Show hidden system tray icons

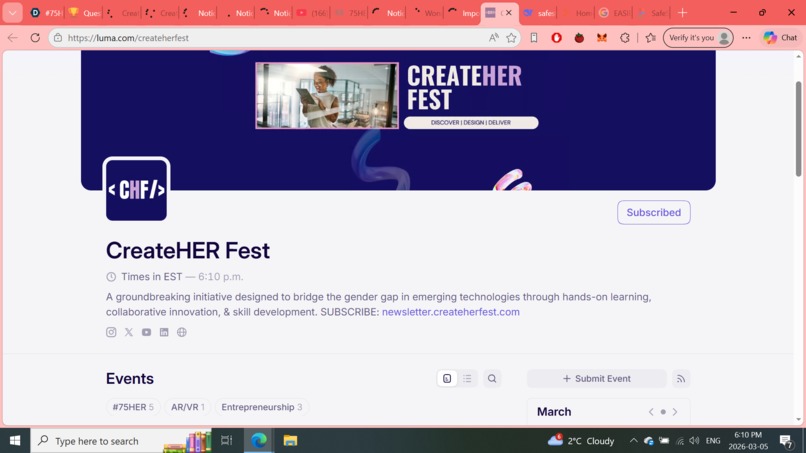633,441
